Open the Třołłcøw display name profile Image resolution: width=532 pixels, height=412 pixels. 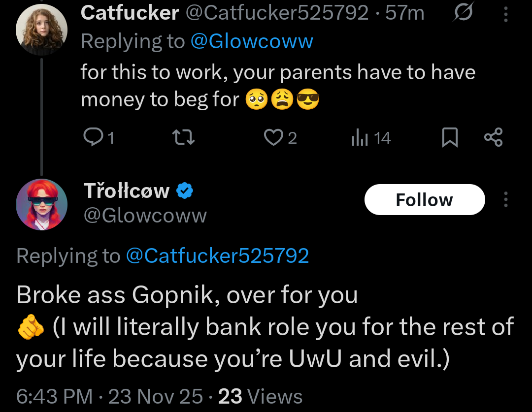point(126,191)
